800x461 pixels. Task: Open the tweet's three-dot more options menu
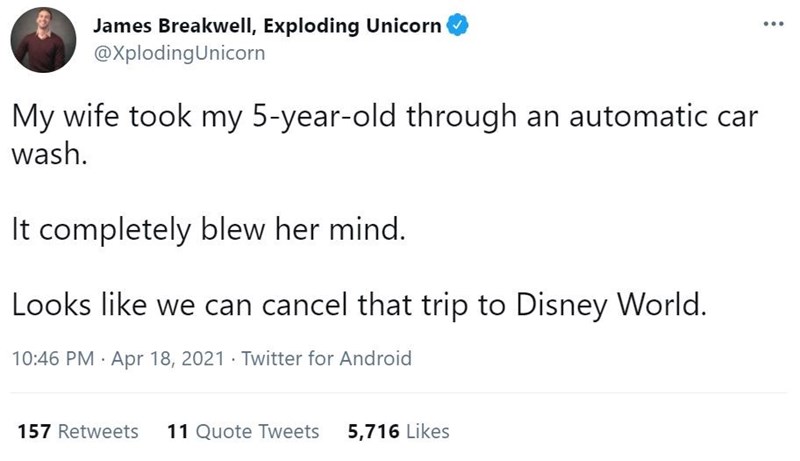[x=773, y=24]
